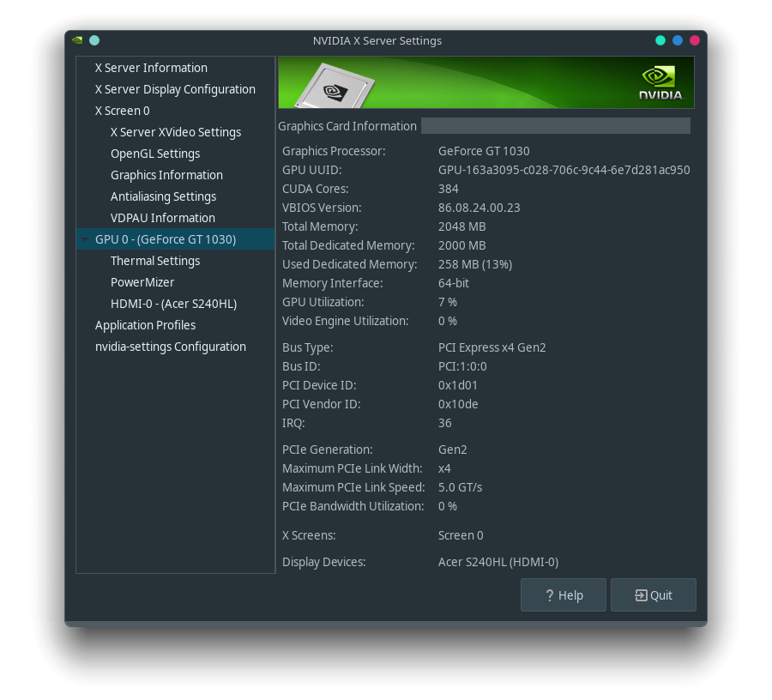Open VDPAU Information page
The height and width of the screenshot is (700, 772).
click(x=163, y=218)
